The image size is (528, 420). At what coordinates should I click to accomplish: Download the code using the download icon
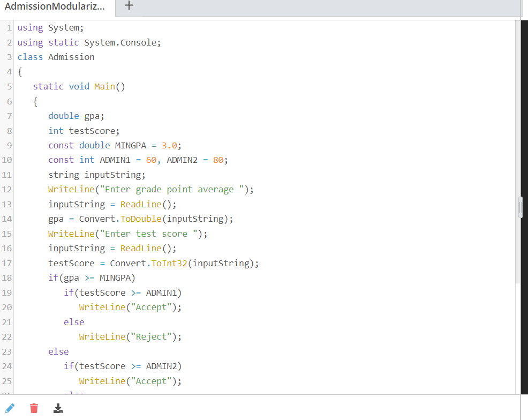[x=58, y=408]
